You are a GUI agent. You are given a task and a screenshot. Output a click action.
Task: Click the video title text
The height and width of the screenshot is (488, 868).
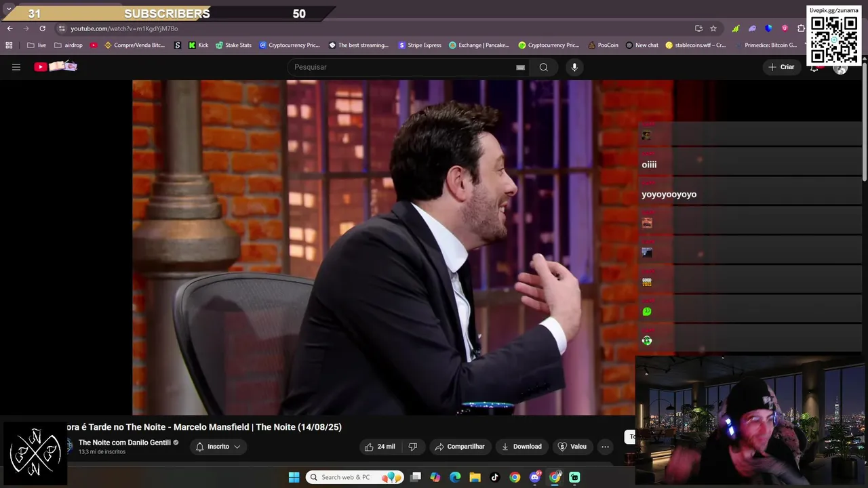click(x=204, y=427)
